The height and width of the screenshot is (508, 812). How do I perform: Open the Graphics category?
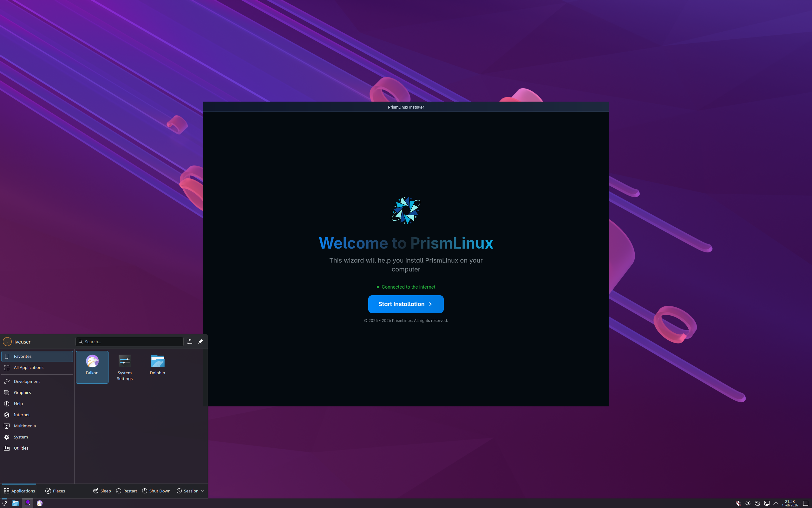(x=37, y=393)
